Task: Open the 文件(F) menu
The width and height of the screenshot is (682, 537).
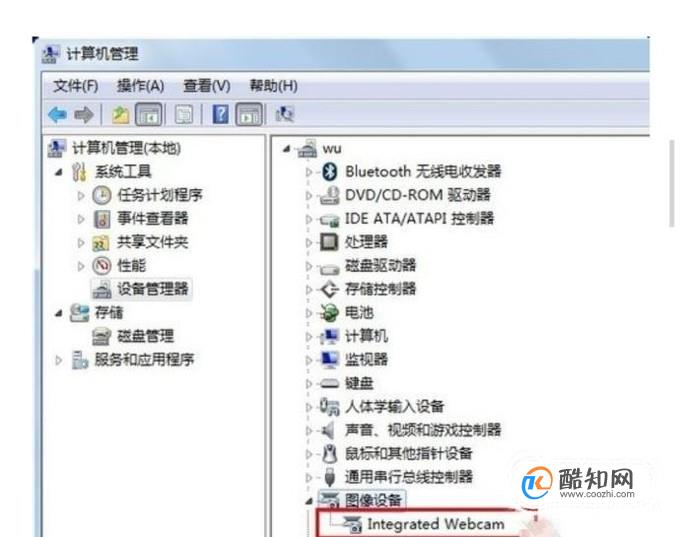Action: (76, 86)
